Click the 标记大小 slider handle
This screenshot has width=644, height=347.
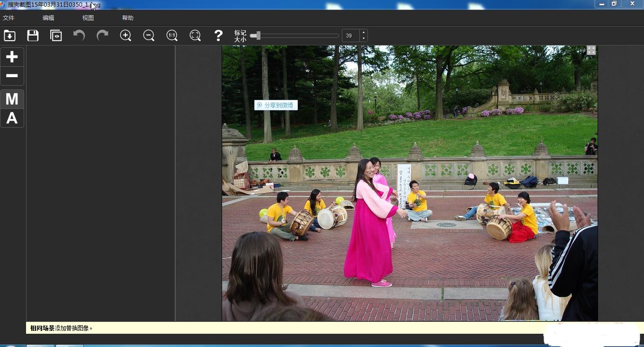[258, 36]
